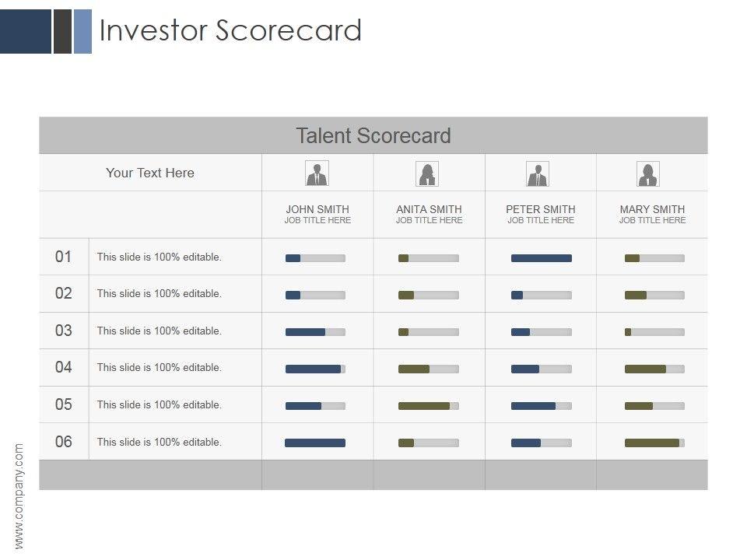Select the editable text in row 02
The image size is (747, 560).
pos(160,294)
